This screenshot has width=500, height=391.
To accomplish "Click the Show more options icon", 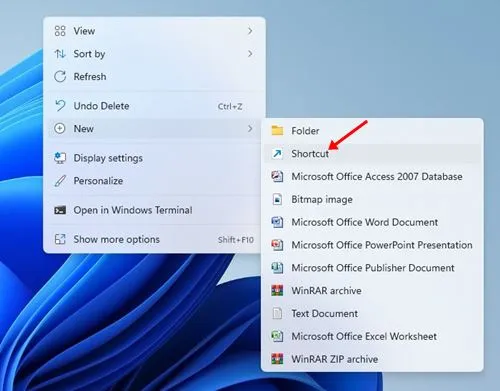I will [x=60, y=239].
